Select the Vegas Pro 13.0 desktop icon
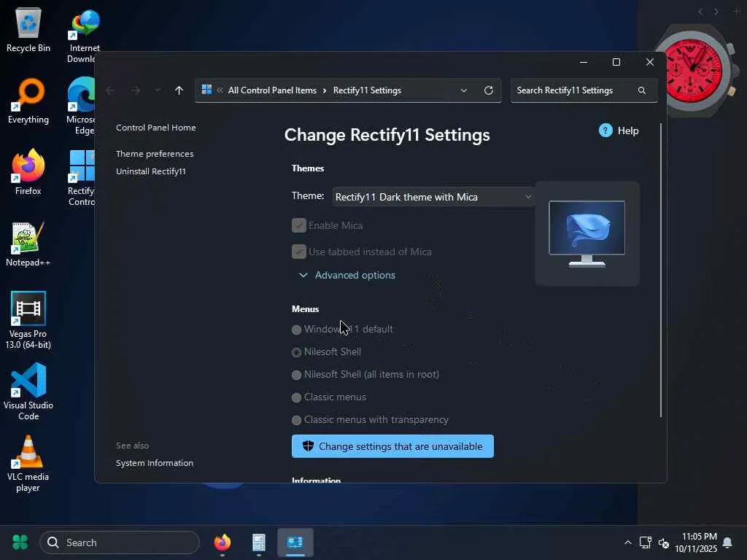 click(x=28, y=320)
